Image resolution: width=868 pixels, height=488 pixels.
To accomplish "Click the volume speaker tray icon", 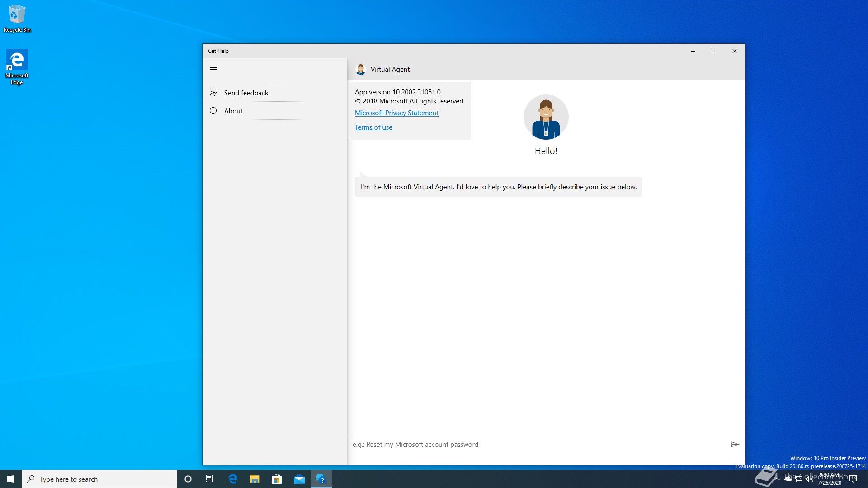I will click(810, 479).
